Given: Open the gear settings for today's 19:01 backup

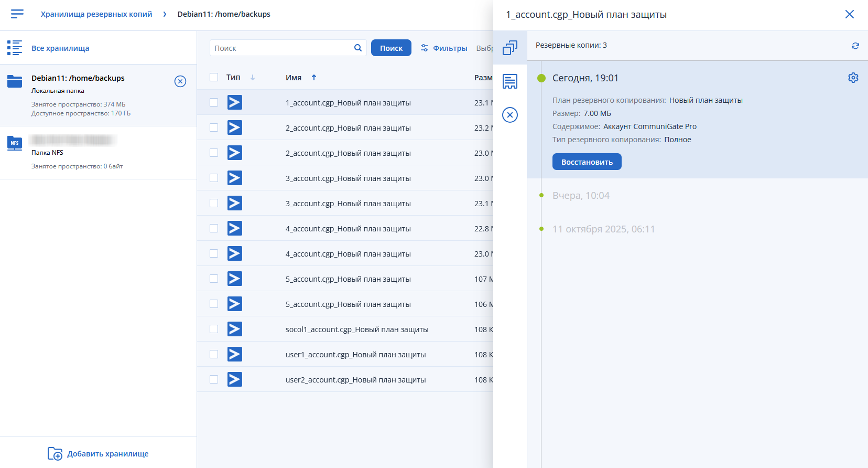Looking at the screenshot, I should [x=853, y=78].
